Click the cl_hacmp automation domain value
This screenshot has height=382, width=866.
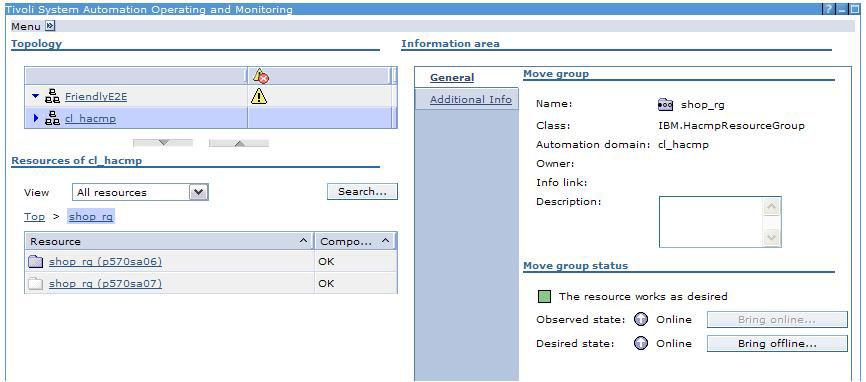click(683, 145)
